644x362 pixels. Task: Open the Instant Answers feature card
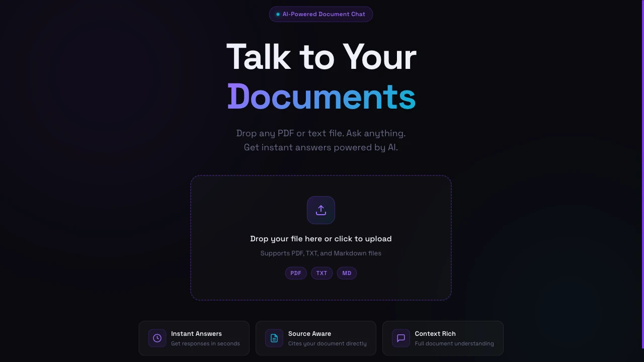pyautogui.click(x=194, y=338)
